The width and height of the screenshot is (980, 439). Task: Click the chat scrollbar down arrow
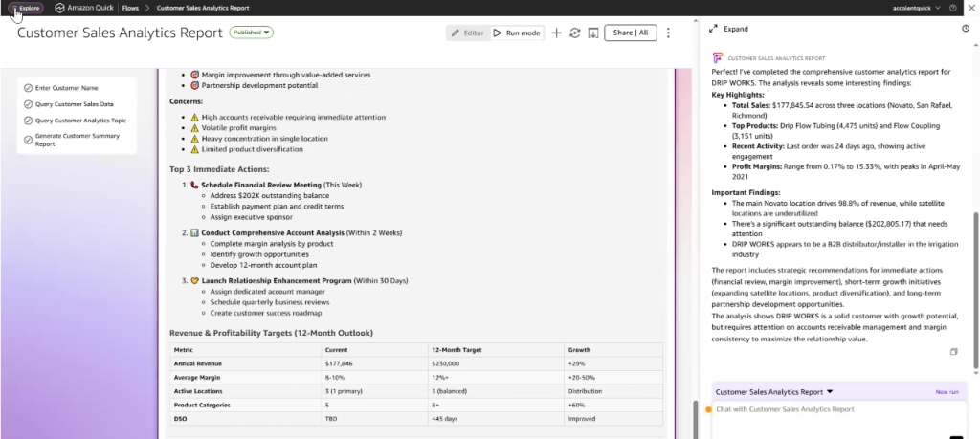point(976,373)
